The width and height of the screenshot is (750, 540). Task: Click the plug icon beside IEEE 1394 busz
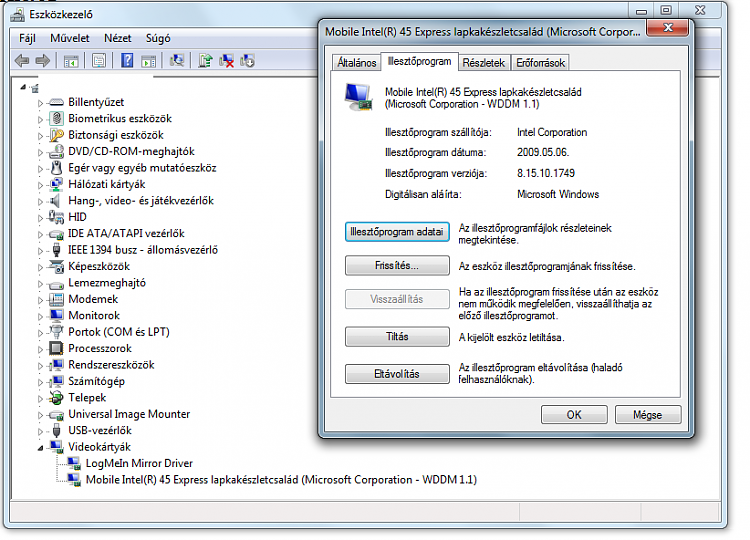click(x=56, y=250)
